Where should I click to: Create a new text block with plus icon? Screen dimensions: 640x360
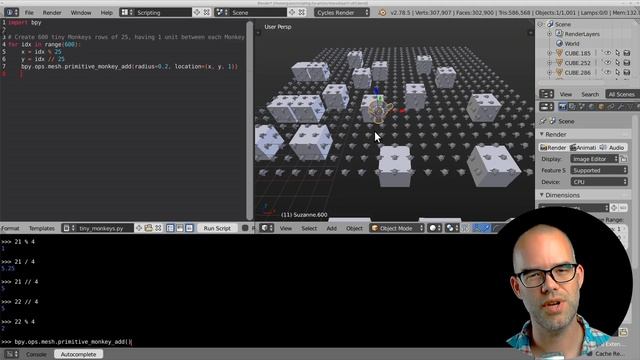(x=139, y=228)
